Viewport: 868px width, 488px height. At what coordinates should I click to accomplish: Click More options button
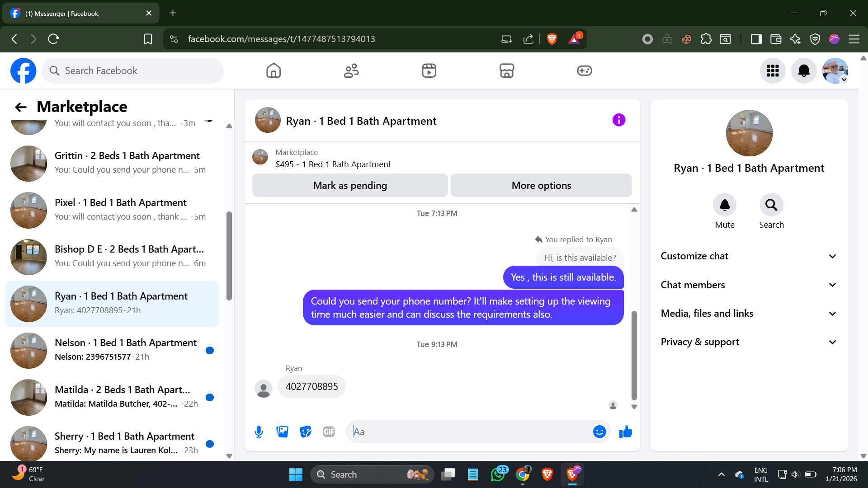[x=541, y=185]
